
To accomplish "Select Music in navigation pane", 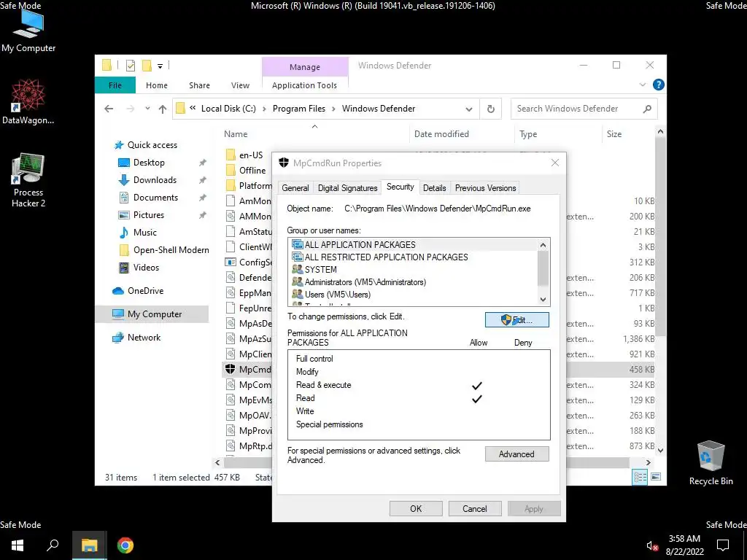I will coord(145,233).
